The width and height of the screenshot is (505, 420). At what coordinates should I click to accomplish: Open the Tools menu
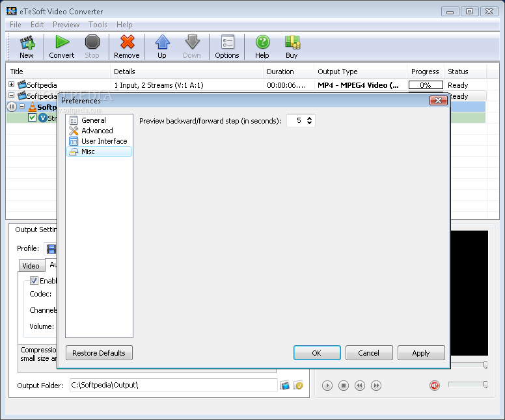tap(98, 25)
